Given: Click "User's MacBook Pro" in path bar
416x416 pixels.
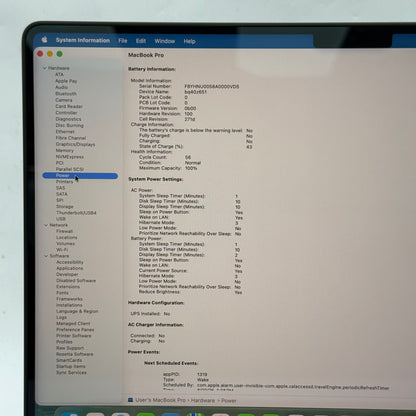Looking at the screenshot, I should (x=160, y=400).
